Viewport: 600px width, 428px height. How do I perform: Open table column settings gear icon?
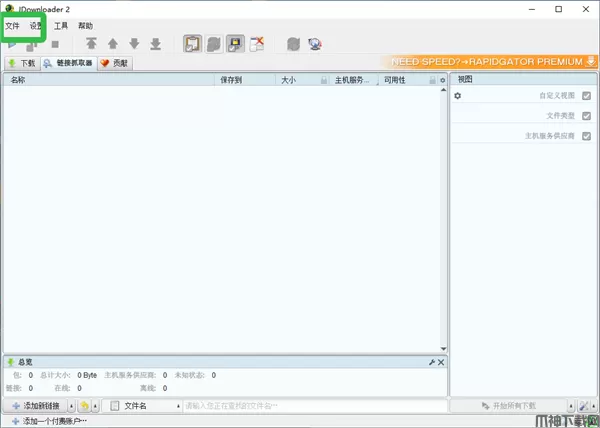click(x=443, y=80)
